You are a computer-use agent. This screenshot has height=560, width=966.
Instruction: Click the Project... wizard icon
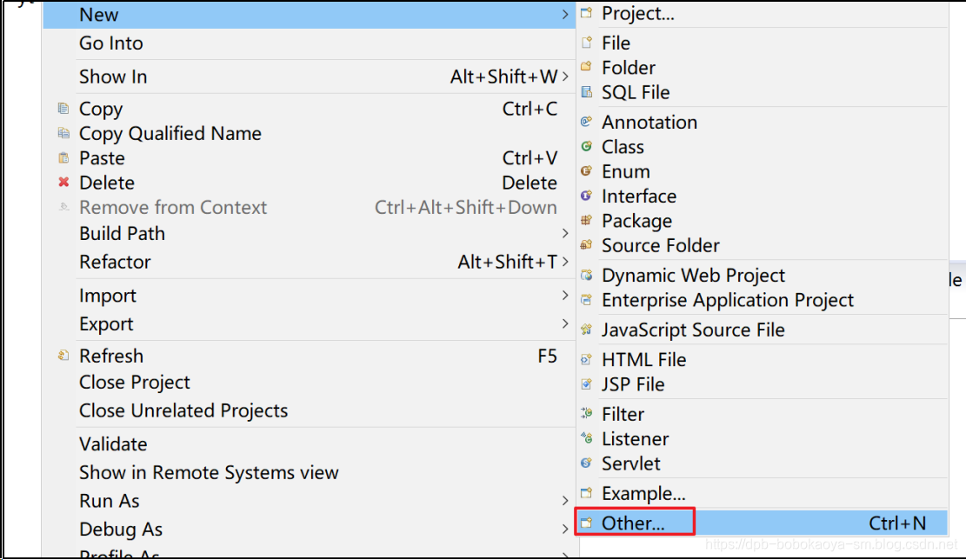pos(587,13)
